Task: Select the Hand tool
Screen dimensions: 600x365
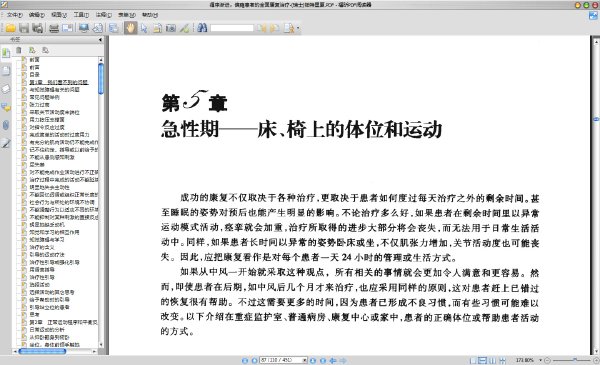Action: [130, 28]
